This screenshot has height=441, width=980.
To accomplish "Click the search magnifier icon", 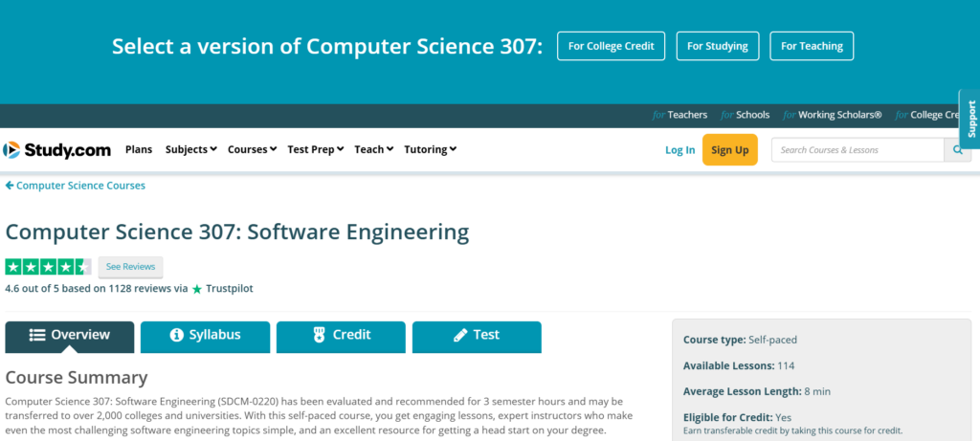I will click(957, 150).
